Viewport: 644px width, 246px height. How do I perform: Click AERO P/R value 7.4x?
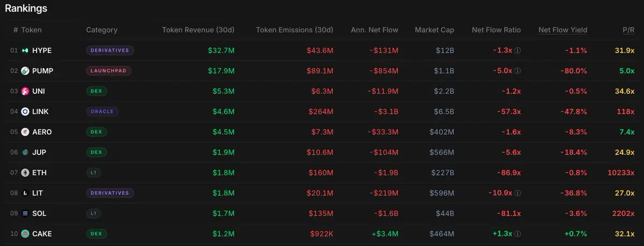tap(627, 132)
